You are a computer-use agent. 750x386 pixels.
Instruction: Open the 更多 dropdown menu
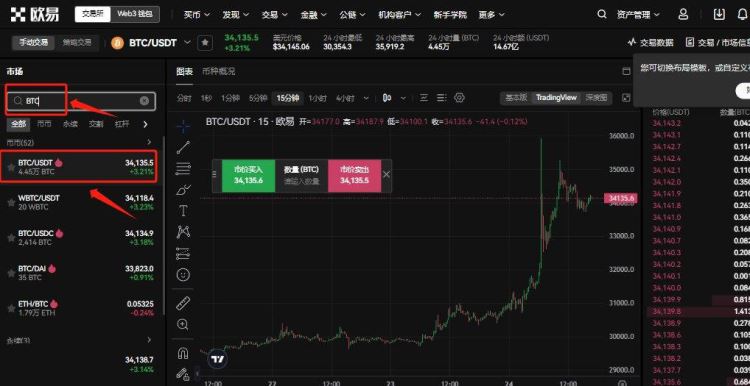coord(491,14)
